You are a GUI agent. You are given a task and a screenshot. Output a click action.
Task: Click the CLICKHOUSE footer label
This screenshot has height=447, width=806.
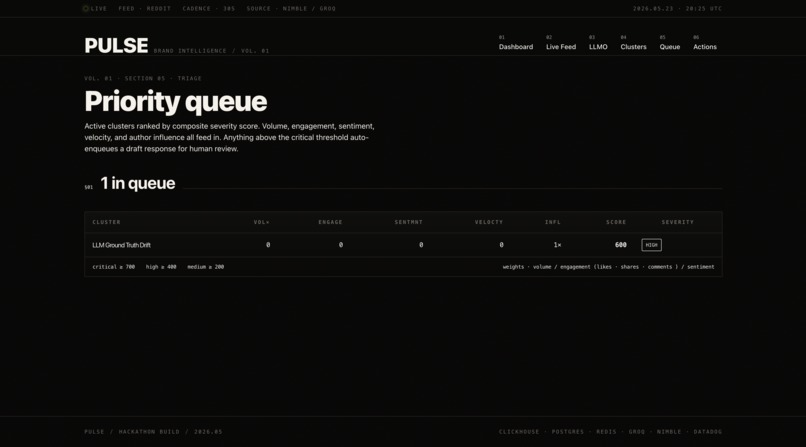pyautogui.click(x=519, y=432)
